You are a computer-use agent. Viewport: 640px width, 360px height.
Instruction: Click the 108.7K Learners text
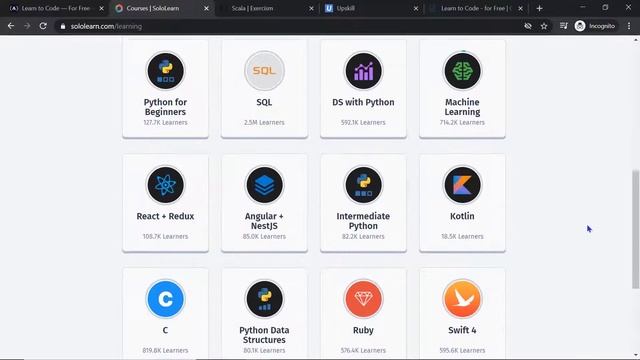coord(165,236)
